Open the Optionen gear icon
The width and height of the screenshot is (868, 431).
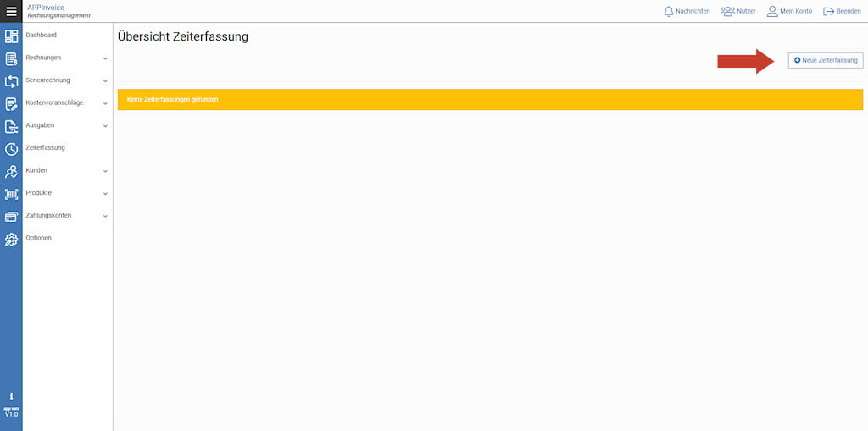click(x=11, y=240)
